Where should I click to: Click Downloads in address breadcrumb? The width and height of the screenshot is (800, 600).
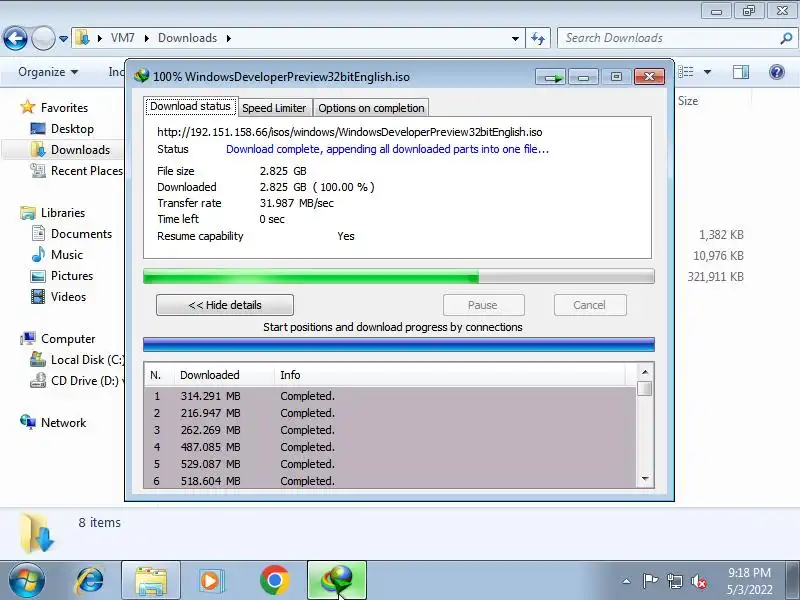[x=187, y=38]
